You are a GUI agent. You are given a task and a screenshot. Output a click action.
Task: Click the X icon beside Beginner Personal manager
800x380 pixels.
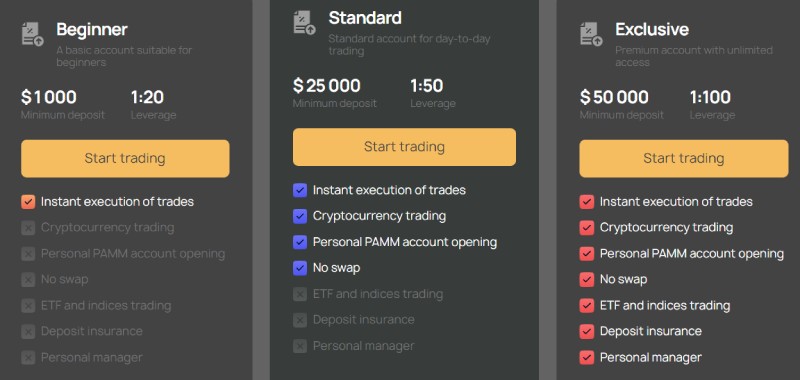tap(28, 358)
